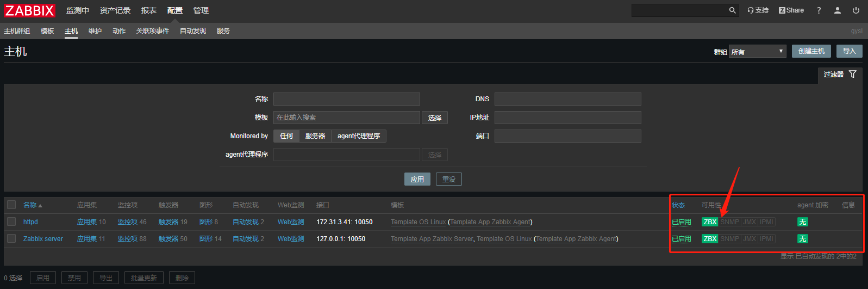
Task: Click 已启用 status for Zabbix server
Action: pos(682,239)
